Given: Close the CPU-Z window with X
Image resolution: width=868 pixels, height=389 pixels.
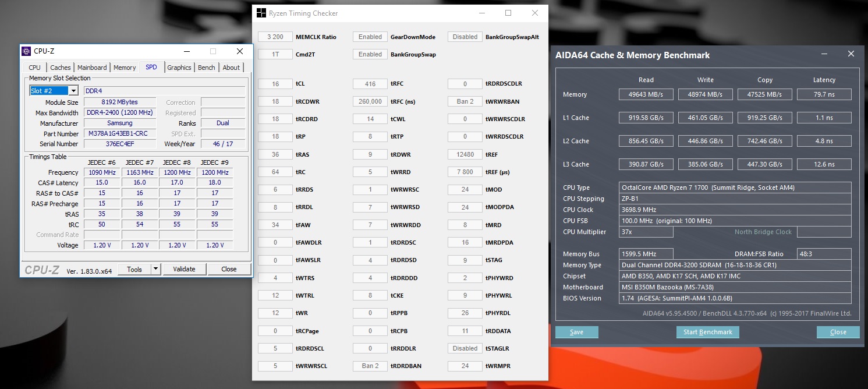Looking at the screenshot, I should point(240,51).
